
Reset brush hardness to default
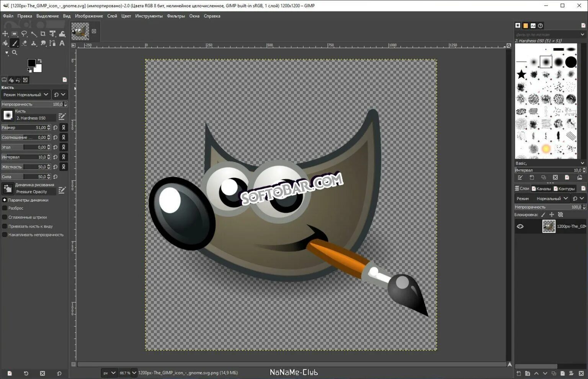[x=56, y=167]
